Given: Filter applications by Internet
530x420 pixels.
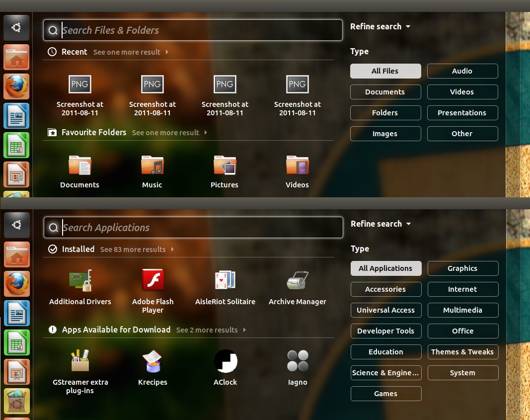Looking at the screenshot, I should click(x=463, y=289).
